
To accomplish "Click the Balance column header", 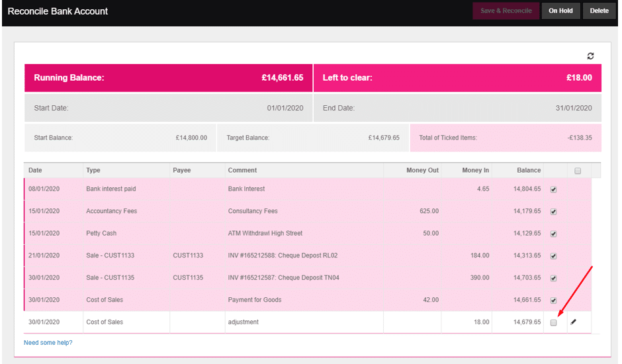I will (529, 171).
